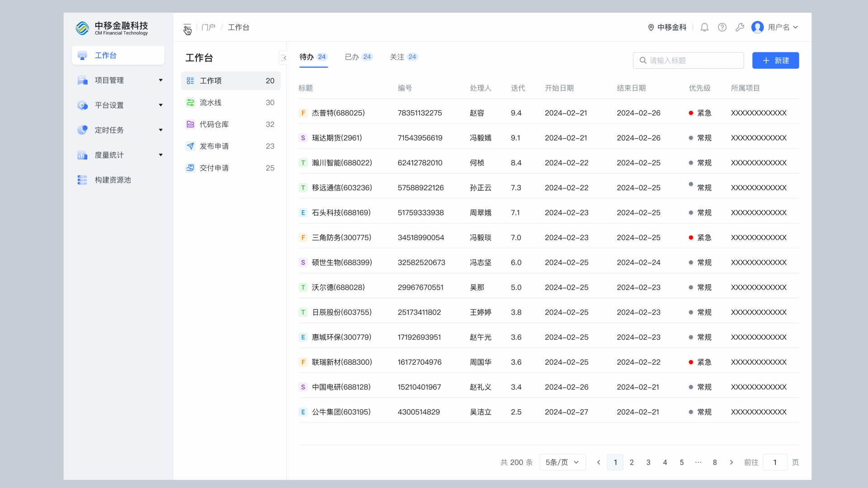This screenshot has width=868, height=488.
Task: Switch to the 关注 tab
Action: tap(404, 57)
